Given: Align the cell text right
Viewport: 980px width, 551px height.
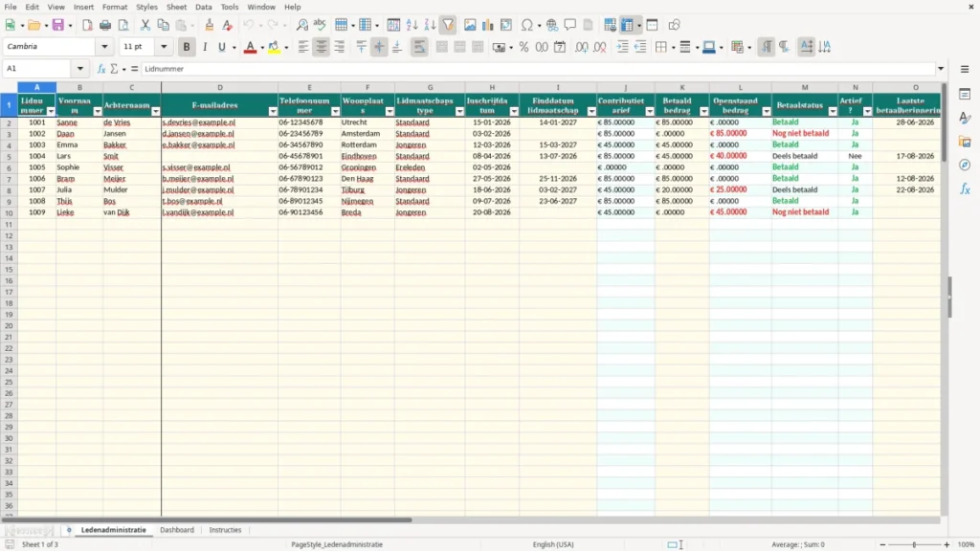Looking at the screenshot, I should coord(340,47).
